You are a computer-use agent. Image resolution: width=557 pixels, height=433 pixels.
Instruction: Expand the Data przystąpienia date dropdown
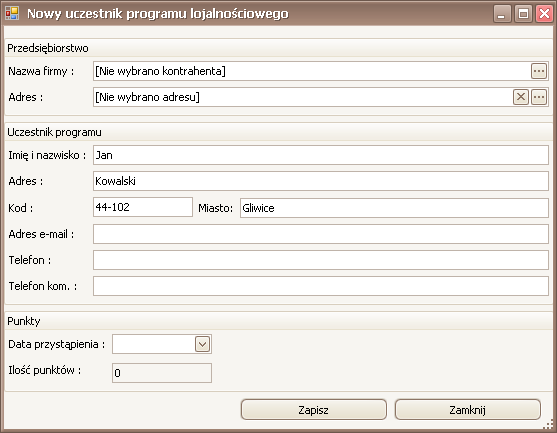click(202, 344)
